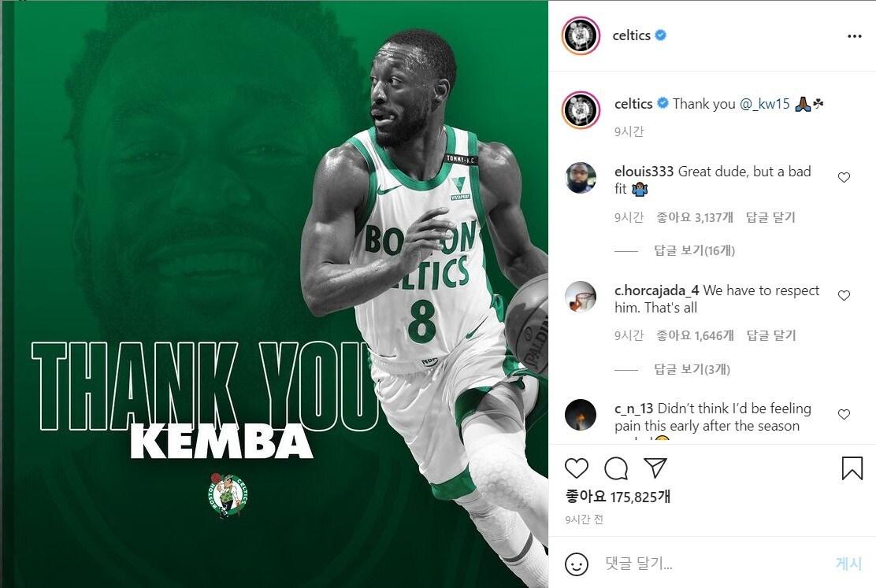The height and width of the screenshot is (588, 876).
Task: Open the three-dot more options menu
Action: (854, 36)
